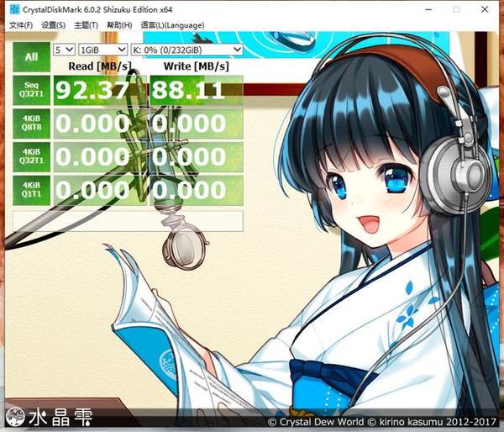Screen dimensions: 504x432
Task: Start the 4KiB Q32T1 benchmark
Action: 32,156
